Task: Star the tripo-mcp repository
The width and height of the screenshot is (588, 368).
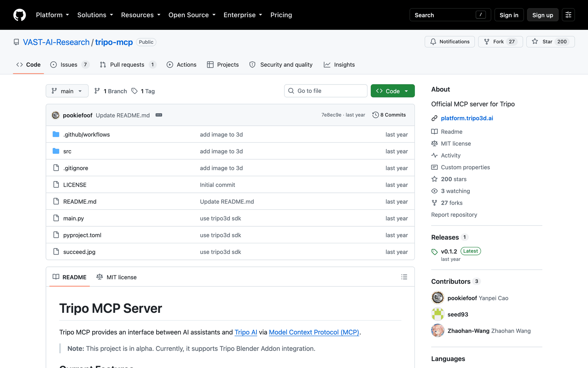Action: click(x=550, y=42)
